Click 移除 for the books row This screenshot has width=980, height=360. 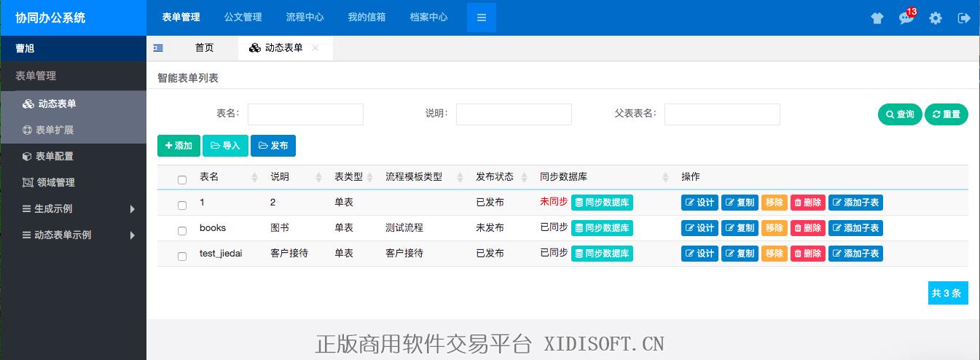tap(775, 228)
